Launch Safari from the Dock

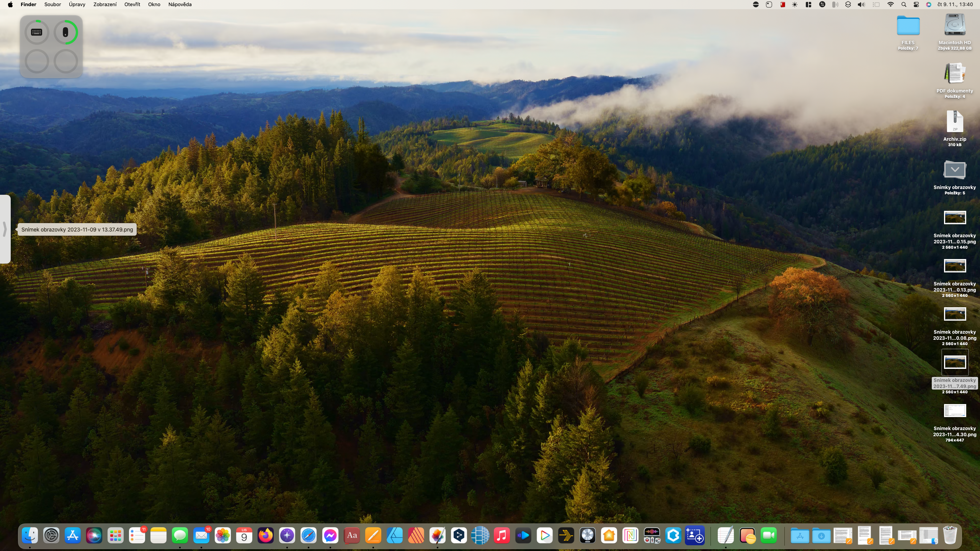click(309, 536)
